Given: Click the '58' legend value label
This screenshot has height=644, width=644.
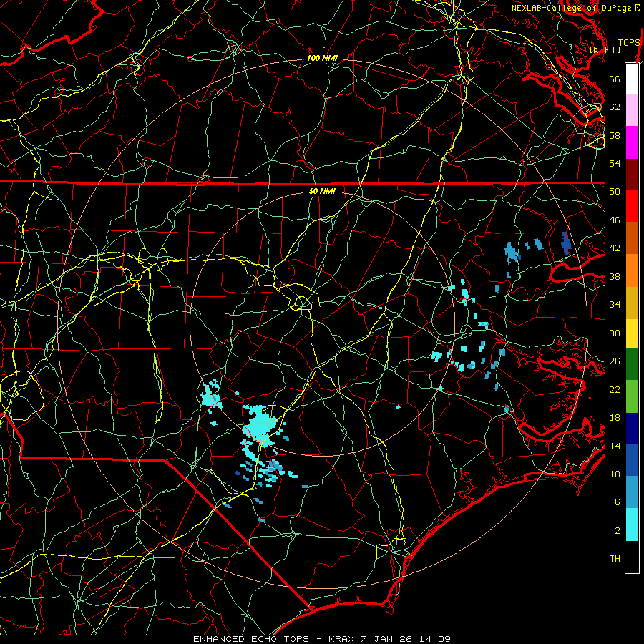Looking at the screenshot, I should [x=615, y=135].
